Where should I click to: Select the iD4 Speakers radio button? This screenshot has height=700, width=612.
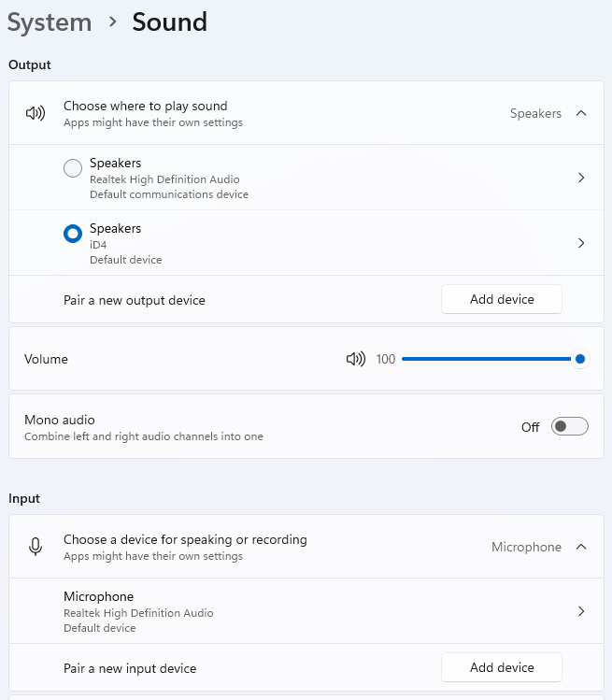(73, 234)
